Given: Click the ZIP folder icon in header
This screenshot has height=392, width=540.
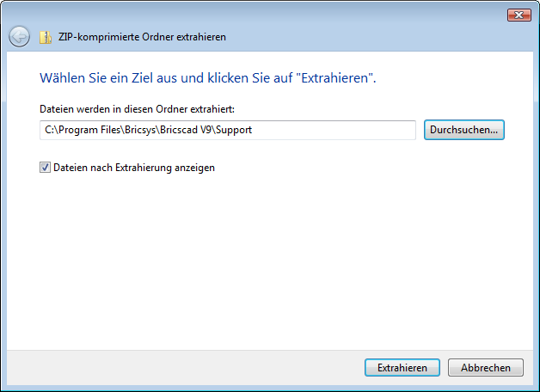Looking at the screenshot, I should [x=46, y=37].
